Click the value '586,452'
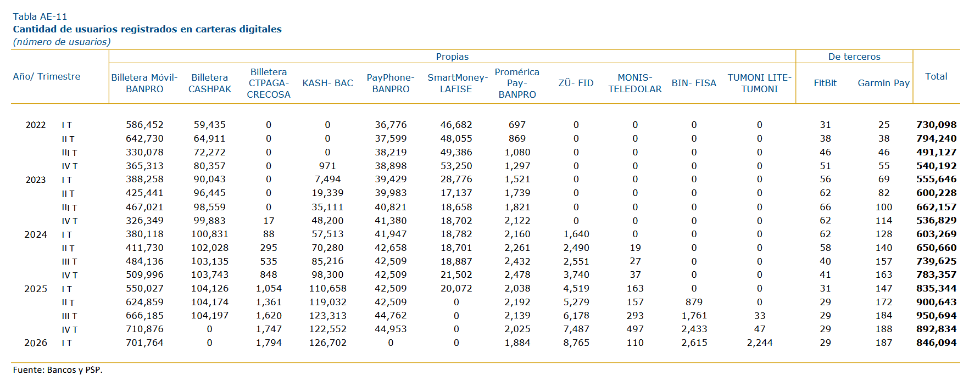The image size is (980, 392). tap(144, 125)
